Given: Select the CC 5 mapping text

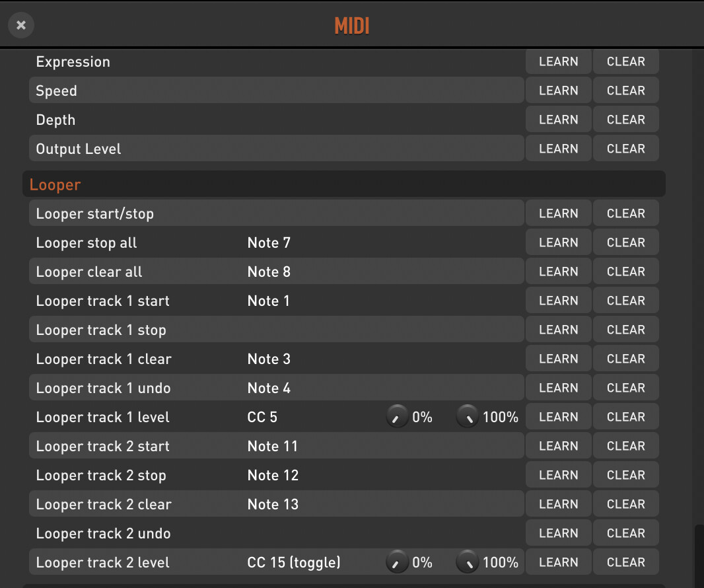Looking at the screenshot, I should [262, 417].
